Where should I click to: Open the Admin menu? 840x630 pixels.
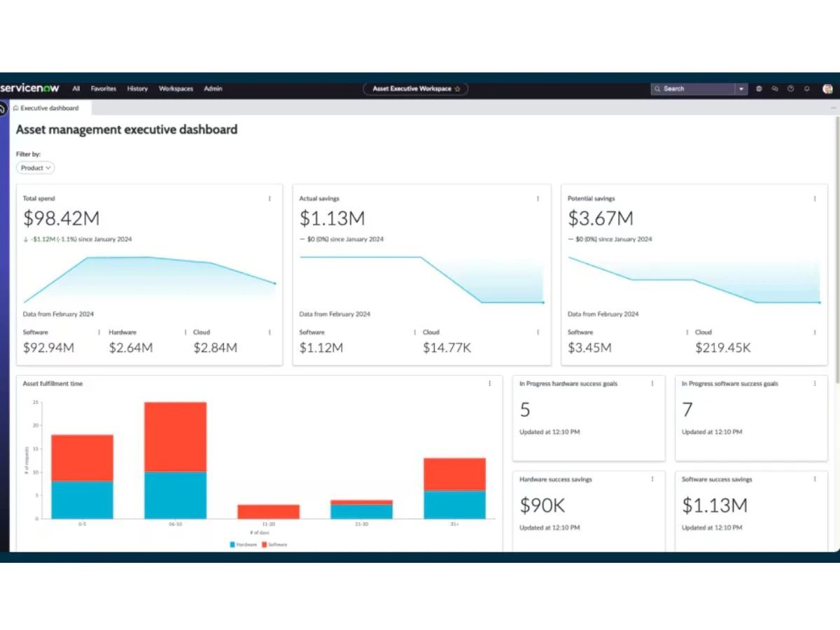[x=213, y=89]
